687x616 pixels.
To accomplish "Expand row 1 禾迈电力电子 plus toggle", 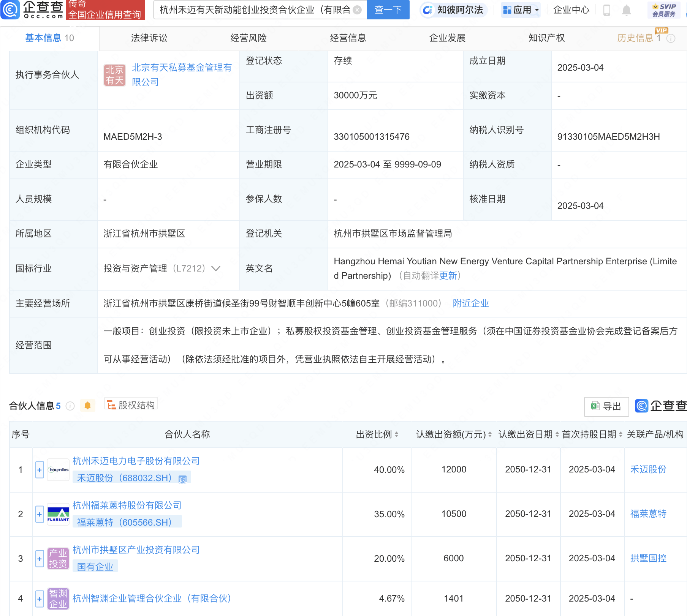I will tap(40, 470).
